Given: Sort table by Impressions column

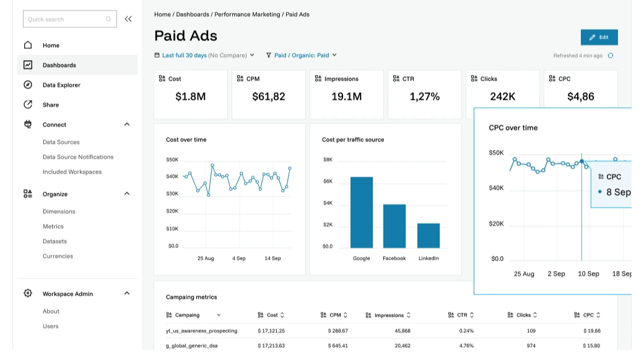Looking at the screenshot, I should point(408,315).
